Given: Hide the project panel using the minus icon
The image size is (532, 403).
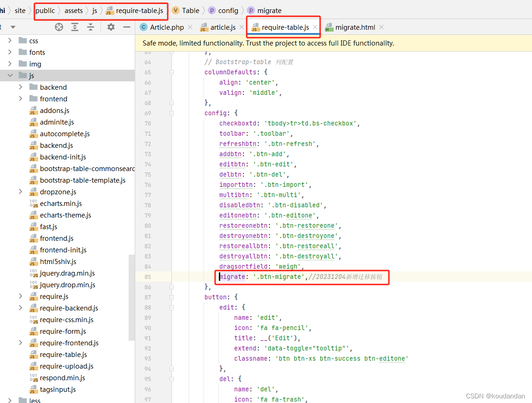Looking at the screenshot, I should tap(126, 27).
